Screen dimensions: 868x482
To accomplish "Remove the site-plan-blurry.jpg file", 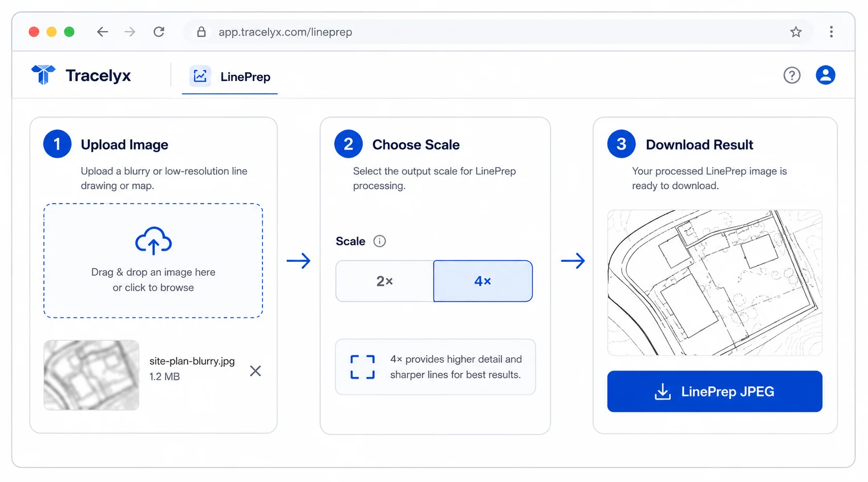I will click(255, 371).
